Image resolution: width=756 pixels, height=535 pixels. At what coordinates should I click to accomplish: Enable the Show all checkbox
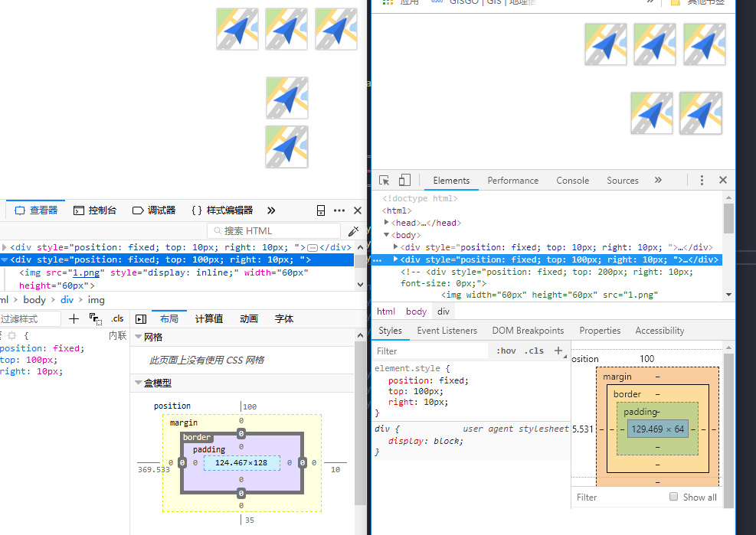pos(674,497)
